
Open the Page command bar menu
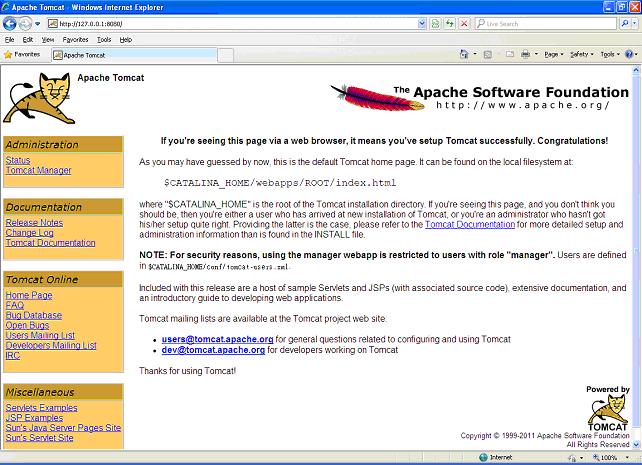554,54
